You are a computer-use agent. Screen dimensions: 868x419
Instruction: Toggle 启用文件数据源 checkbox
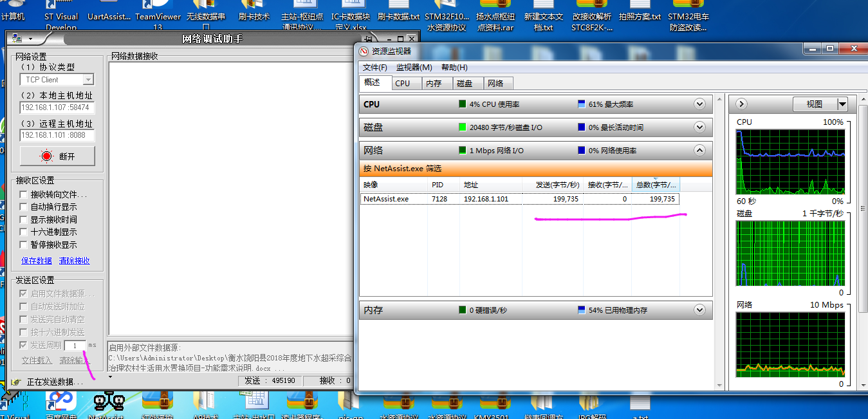[24, 294]
